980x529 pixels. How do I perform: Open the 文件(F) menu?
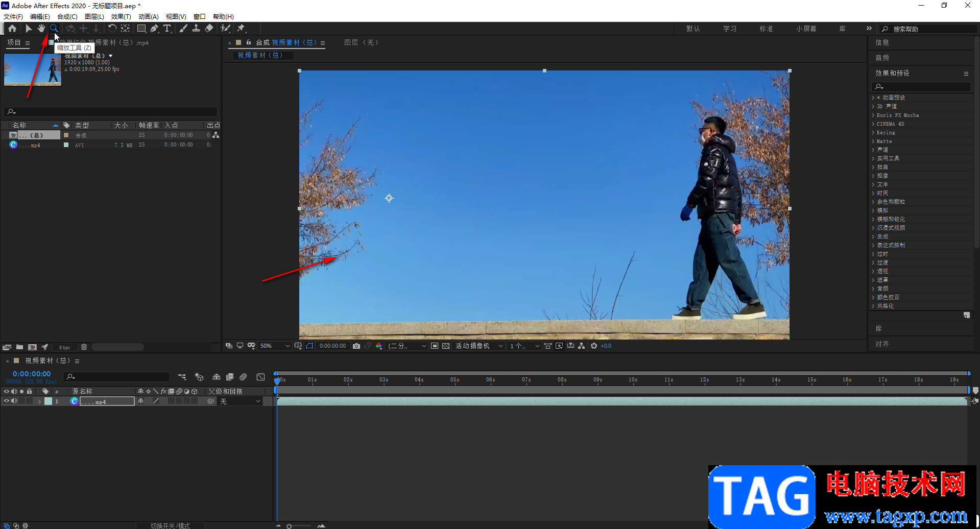point(13,17)
